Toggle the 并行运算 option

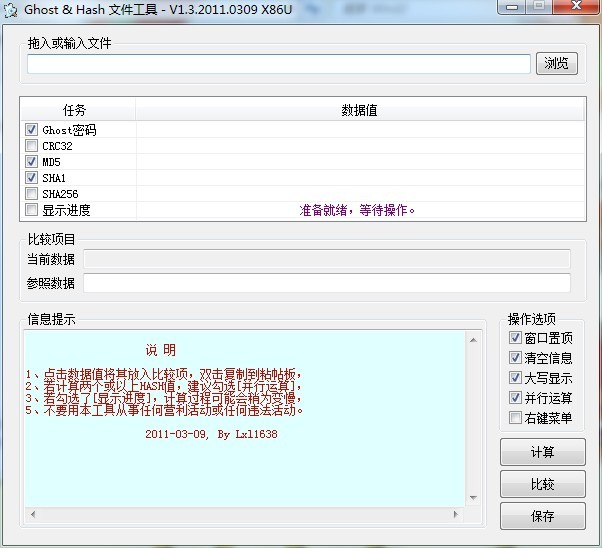pyautogui.click(x=516, y=398)
